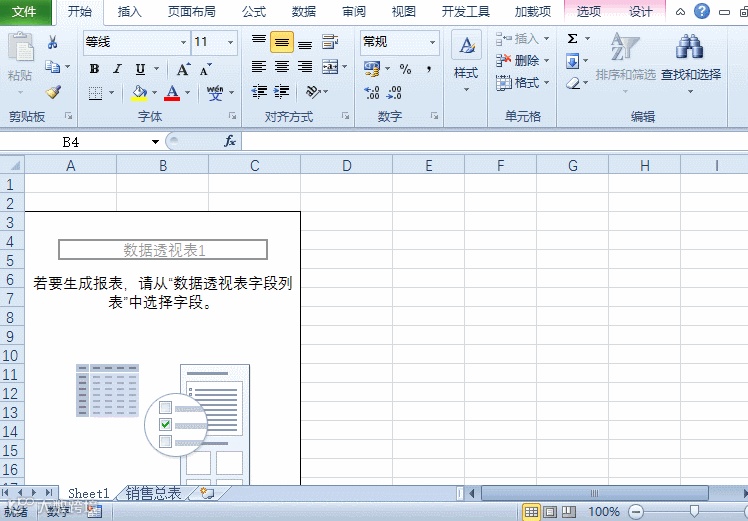Click the Clear eraser icon
This screenshot has width=748, height=521.
click(573, 83)
